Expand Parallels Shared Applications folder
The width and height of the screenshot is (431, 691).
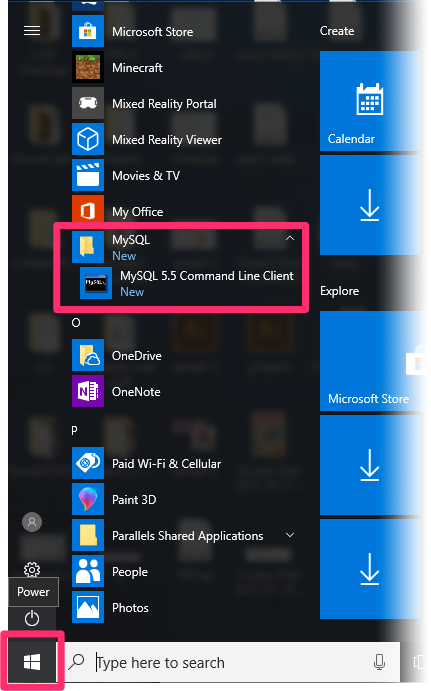[290, 535]
